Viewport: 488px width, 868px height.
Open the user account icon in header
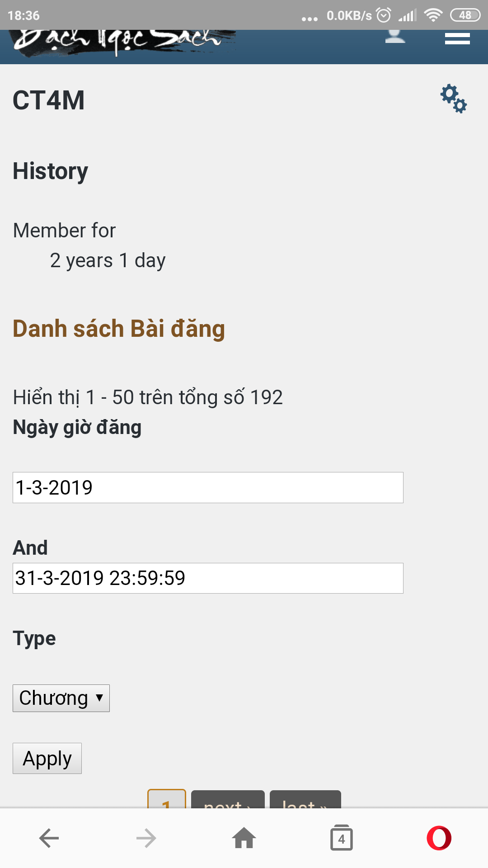tap(394, 38)
